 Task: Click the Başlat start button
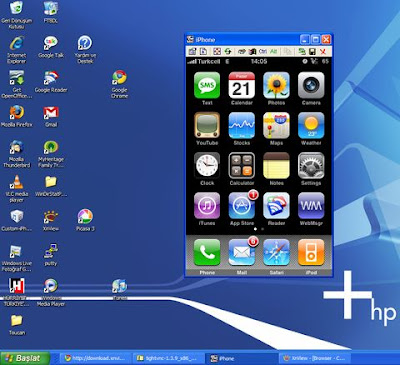tap(25, 358)
